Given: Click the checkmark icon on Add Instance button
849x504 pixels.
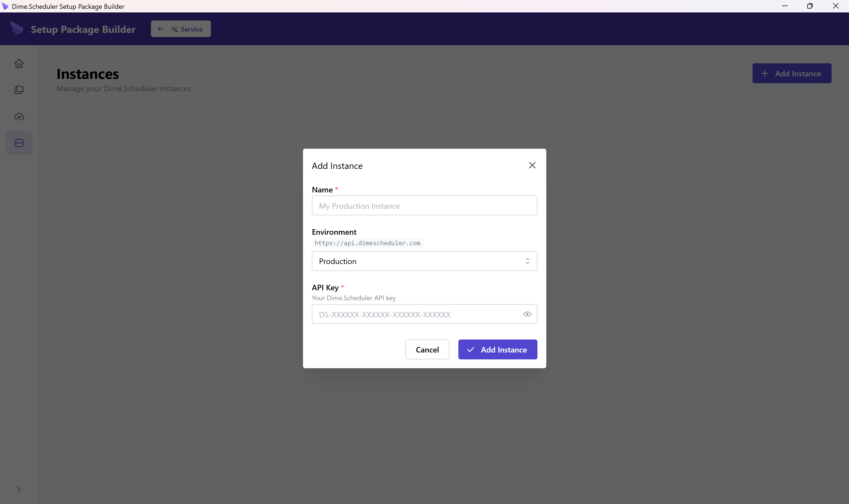Looking at the screenshot, I should click(x=471, y=349).
